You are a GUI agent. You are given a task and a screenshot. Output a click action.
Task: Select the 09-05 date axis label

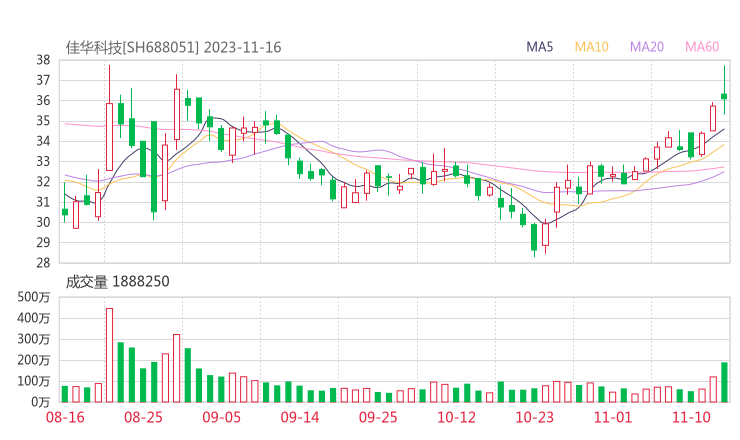tap(222, 416)
